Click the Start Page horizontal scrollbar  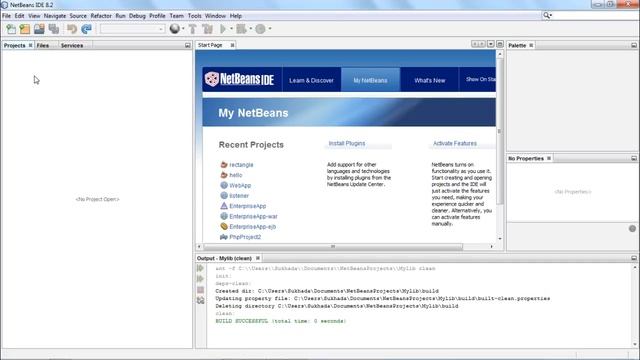[333, 247]
